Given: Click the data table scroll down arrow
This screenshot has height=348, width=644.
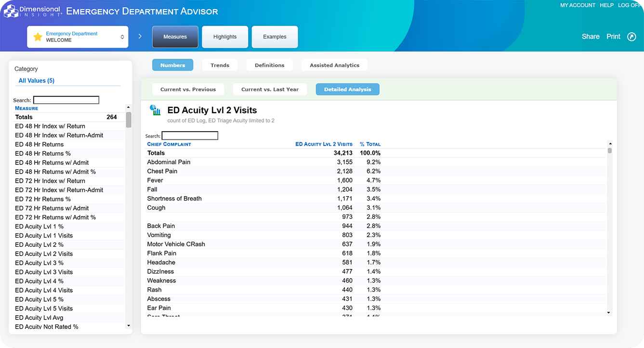Looking at the screenshot, I should tap(609, 313).
